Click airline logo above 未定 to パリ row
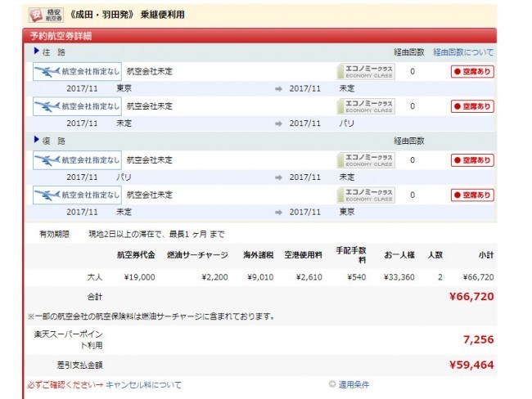 pos(77,106)
